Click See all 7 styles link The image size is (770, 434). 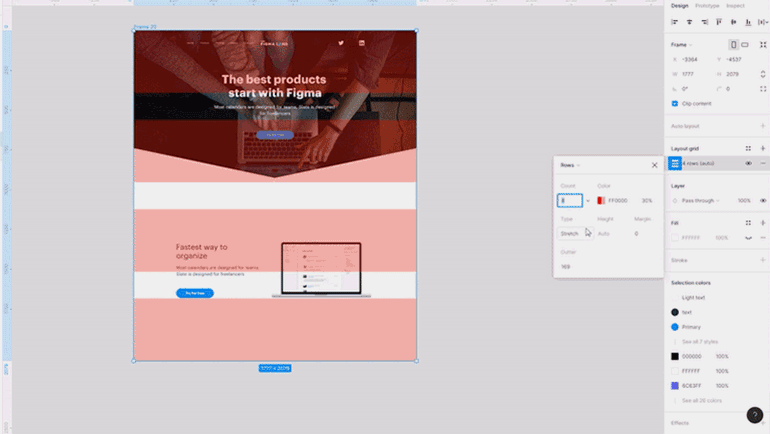pos(700,342)
